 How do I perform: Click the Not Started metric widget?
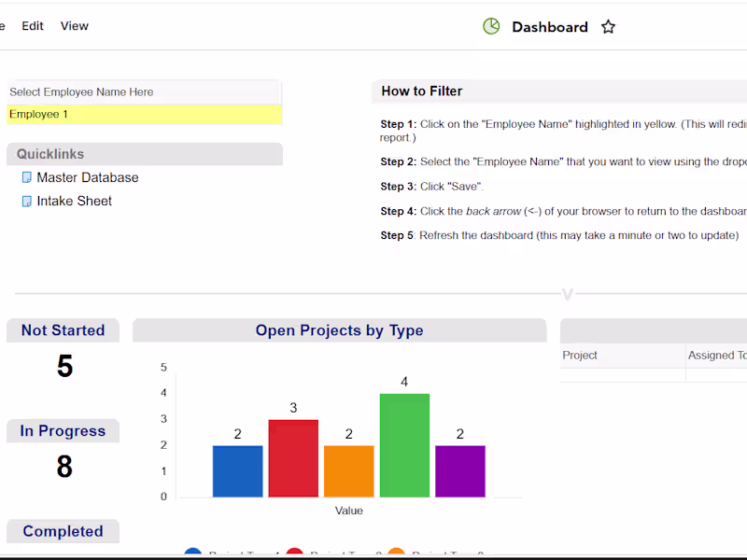[x=63, y=330]
